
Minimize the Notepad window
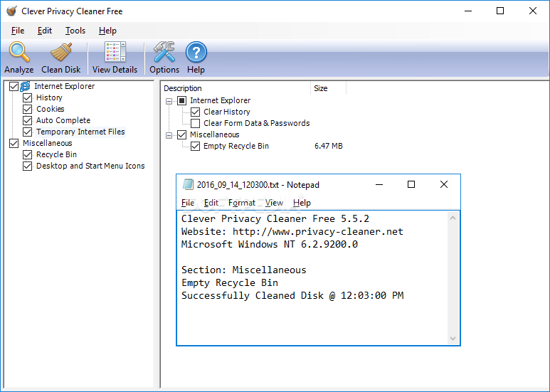pos(379,184)
